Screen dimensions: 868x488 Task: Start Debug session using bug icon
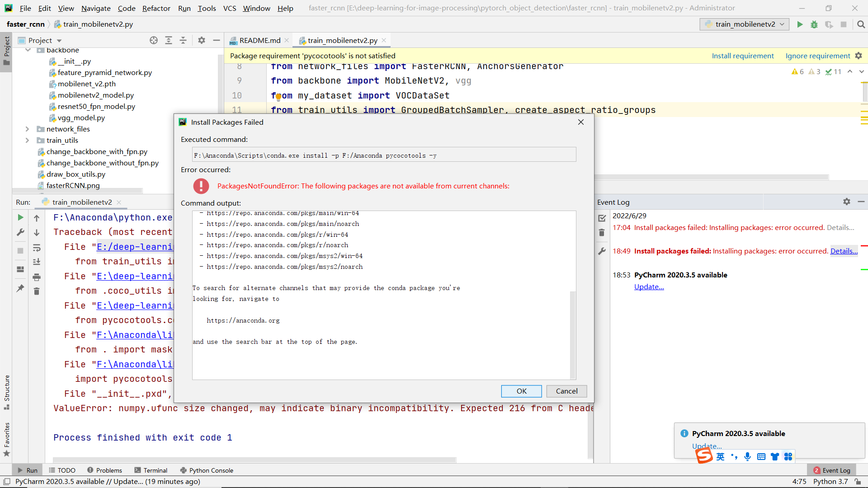(814, 24)
